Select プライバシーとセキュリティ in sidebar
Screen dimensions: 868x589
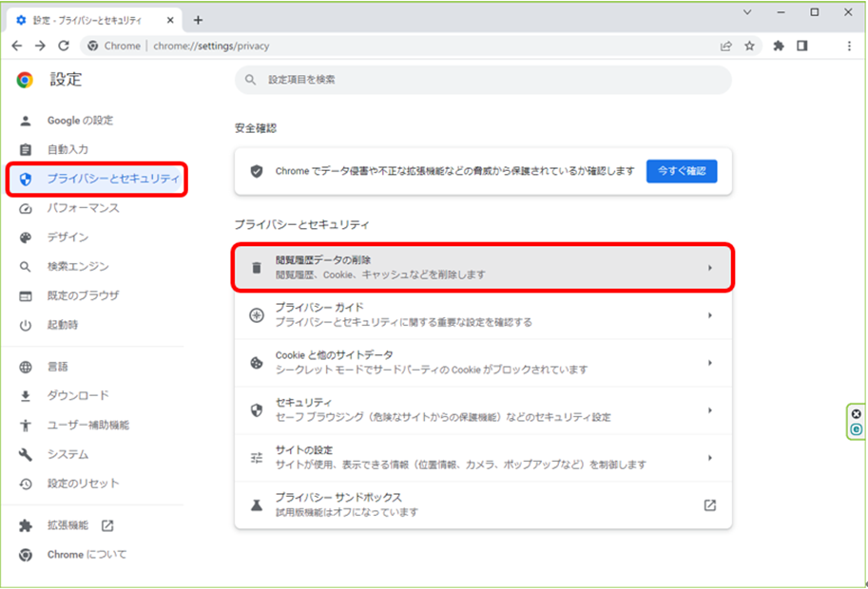[97, 179]
